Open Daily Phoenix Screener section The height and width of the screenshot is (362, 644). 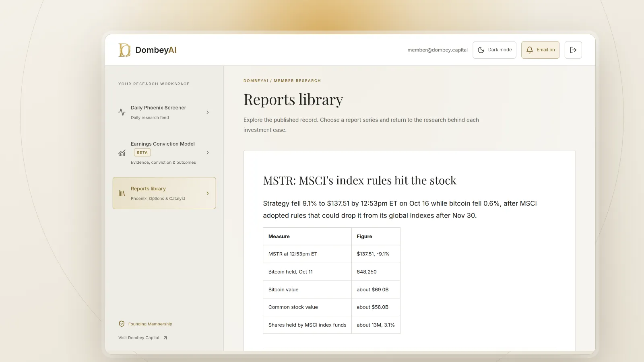click(x=164, y=112)
